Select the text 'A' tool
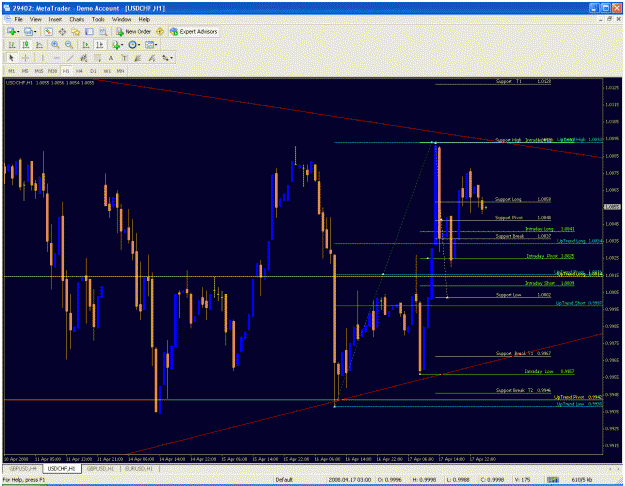Image resolution: width=625 pixels, height=486 pixels. click(111, 58)
